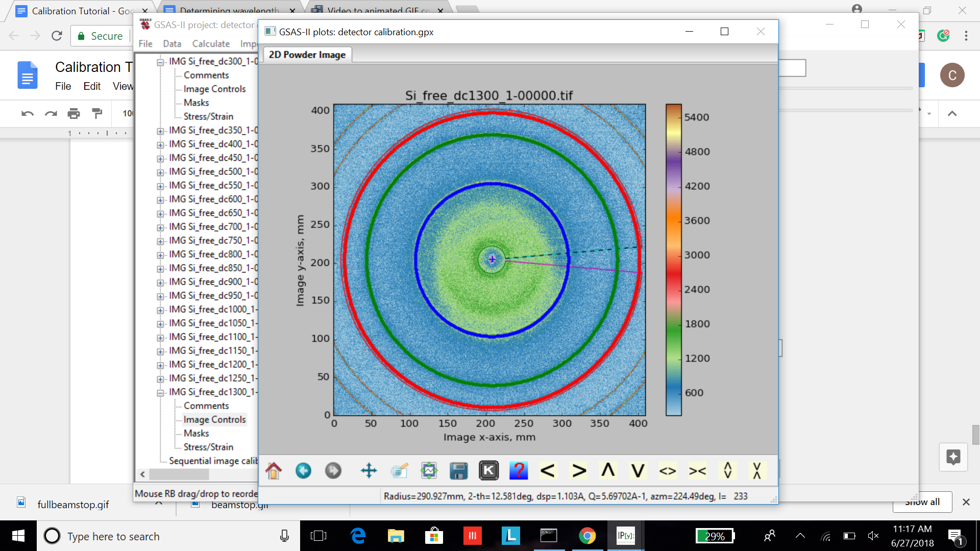Image resolution: width=980 pixels, height=551 pixels.
Task: Expand the IMG Si_free_dc1000 tree node
Action: (160, 310)
